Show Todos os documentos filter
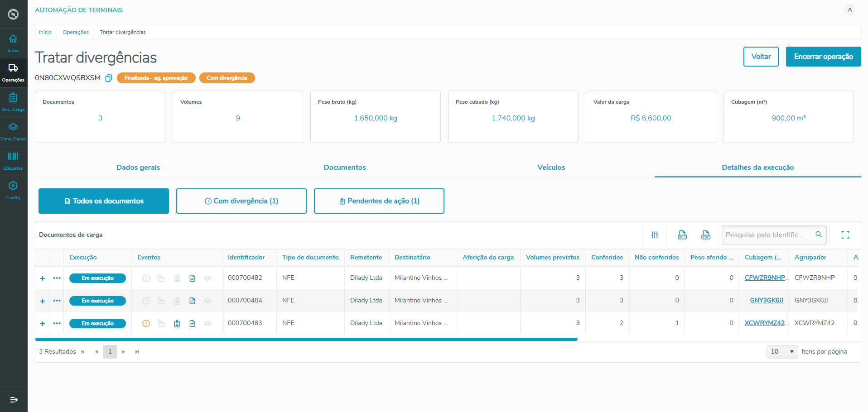Image resolution: width=868 pixels, height=412 pixels. click(104, 201)
